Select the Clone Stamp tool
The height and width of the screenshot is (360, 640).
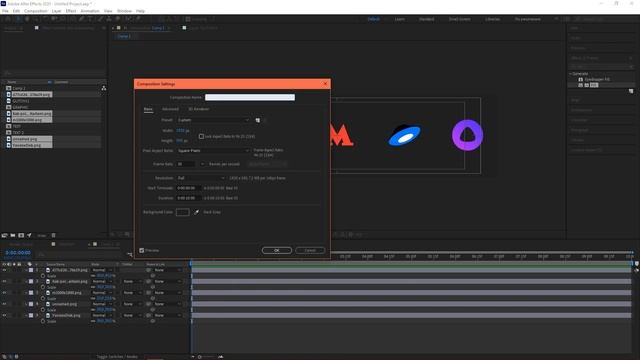click(x=109, y=19)
